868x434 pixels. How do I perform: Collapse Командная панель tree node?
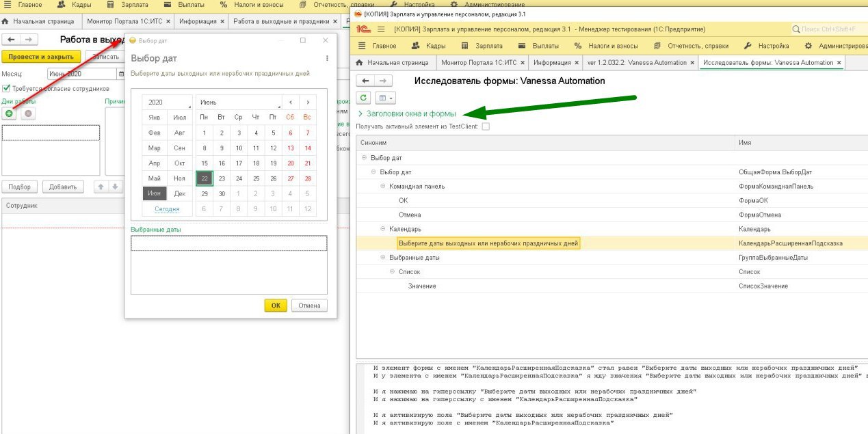(384, 186)
